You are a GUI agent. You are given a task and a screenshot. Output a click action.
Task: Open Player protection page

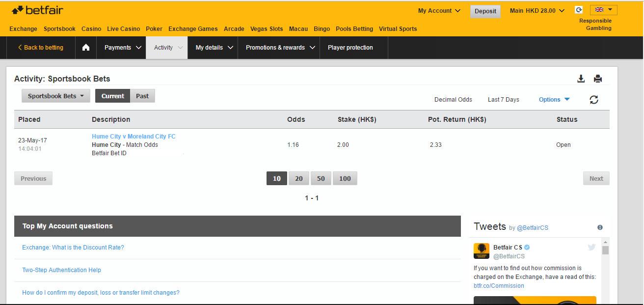tap(350, 48)
